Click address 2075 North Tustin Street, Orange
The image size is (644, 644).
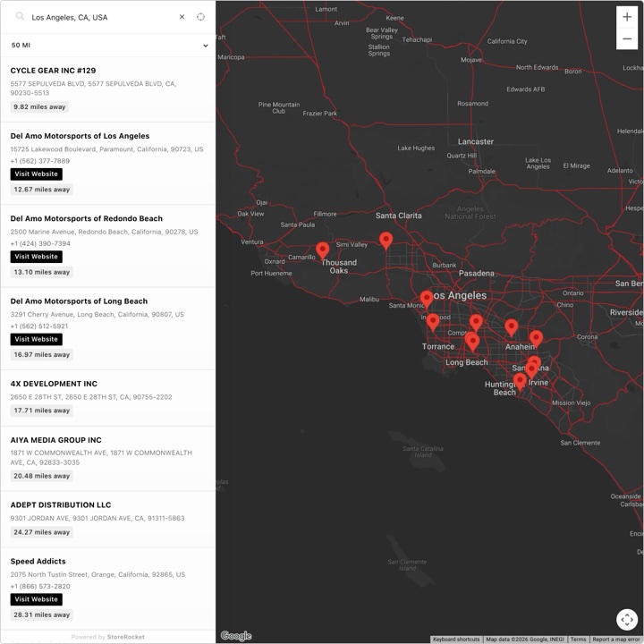pyautogui.click(x=97, y=574)
